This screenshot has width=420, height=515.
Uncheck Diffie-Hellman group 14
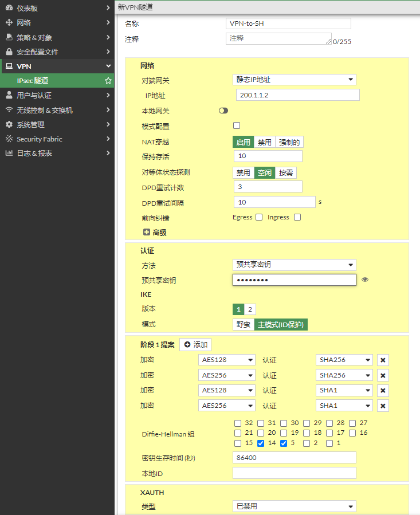(261, 443)
